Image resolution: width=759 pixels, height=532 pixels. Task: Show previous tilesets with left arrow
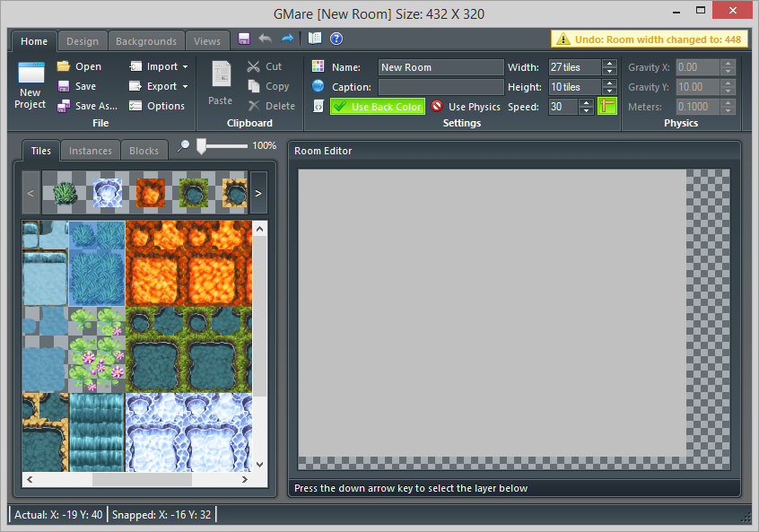point(31,193)
